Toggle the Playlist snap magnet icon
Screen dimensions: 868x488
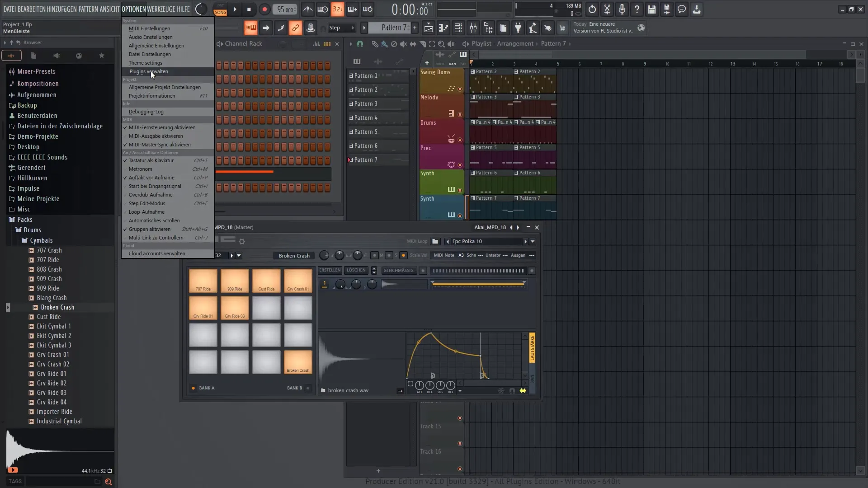click(360, 44)
